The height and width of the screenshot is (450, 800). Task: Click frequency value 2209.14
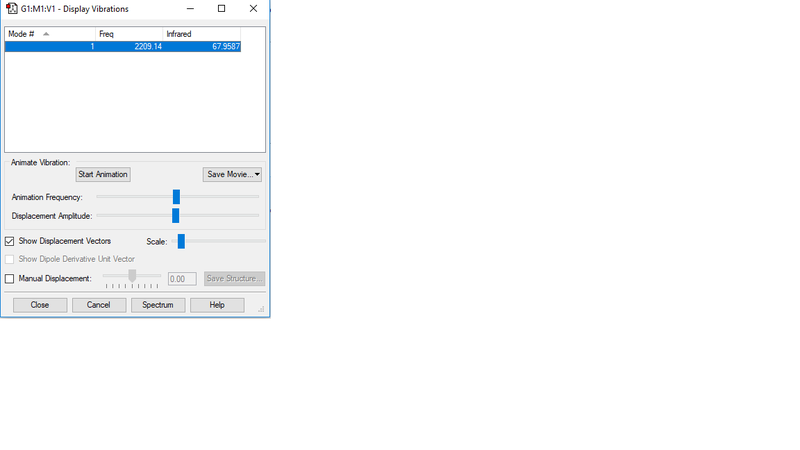click(x=148, y=46)
